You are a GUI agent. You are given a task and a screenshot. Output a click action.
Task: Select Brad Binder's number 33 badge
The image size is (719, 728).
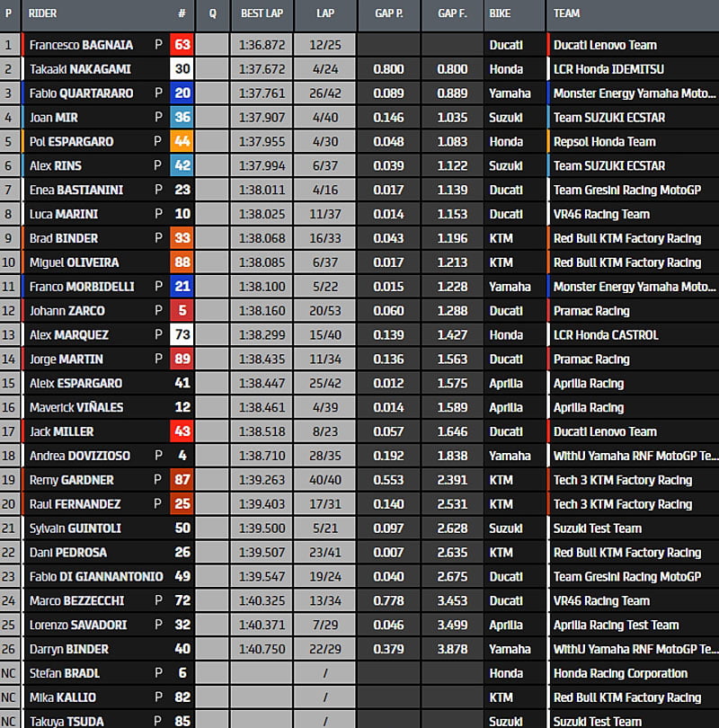pyautogui.click(x=182, y=238)
